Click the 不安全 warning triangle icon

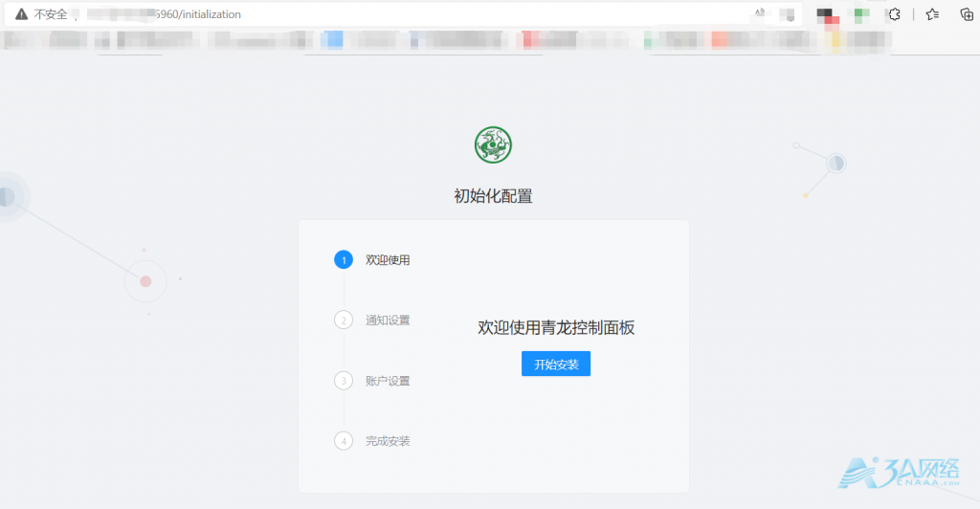[x=22, y=14]
